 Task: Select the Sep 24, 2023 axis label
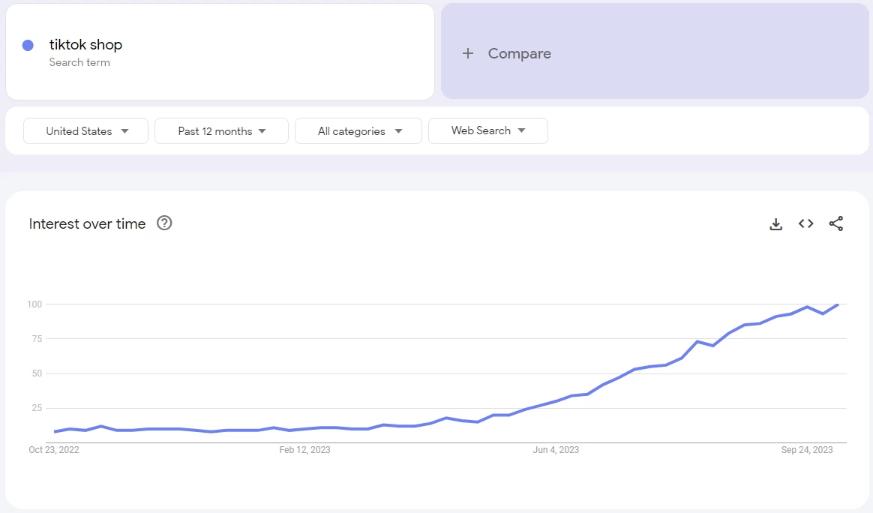[807, 450]
